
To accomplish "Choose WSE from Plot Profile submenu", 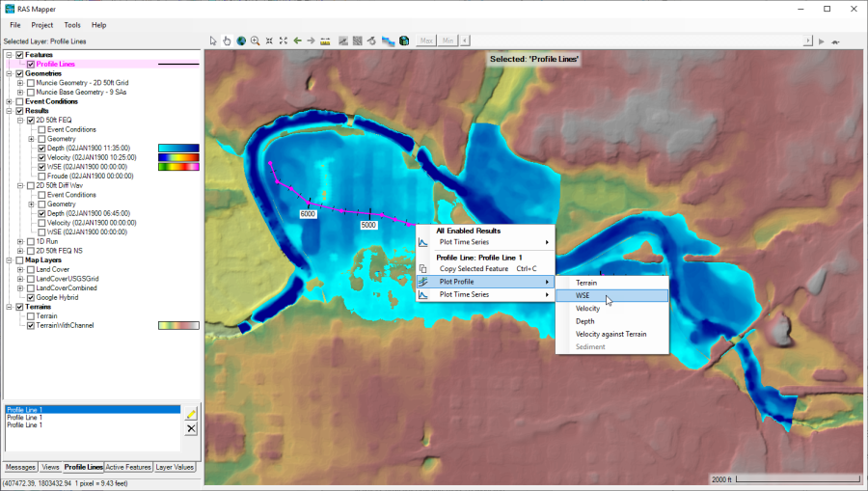I will 583,295.
